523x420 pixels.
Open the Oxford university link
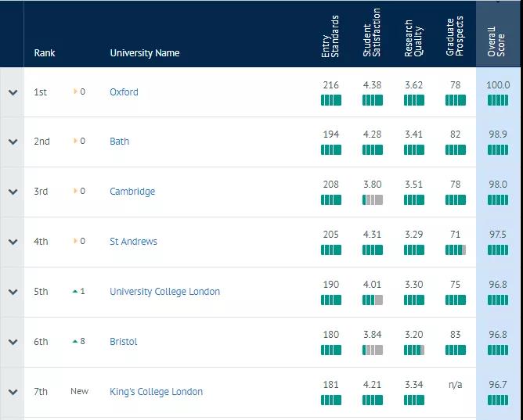pyautogui.click(x=124, y=92)
